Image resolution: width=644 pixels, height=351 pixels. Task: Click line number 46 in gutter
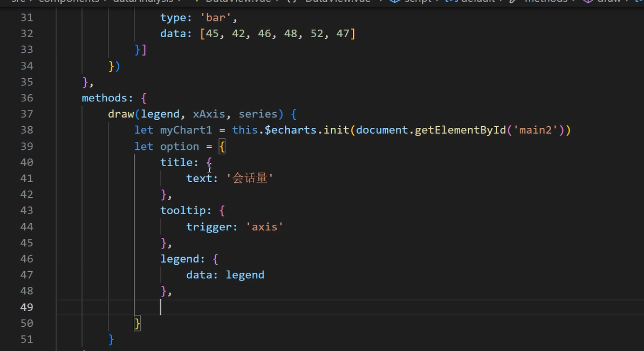click(x=26, y=259)
